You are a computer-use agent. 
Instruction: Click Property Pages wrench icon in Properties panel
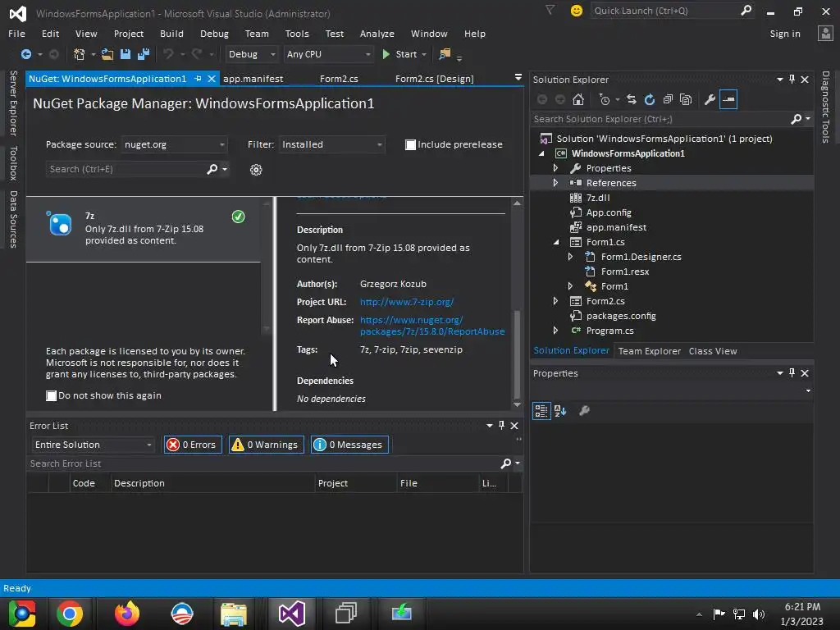coord(584,411)
